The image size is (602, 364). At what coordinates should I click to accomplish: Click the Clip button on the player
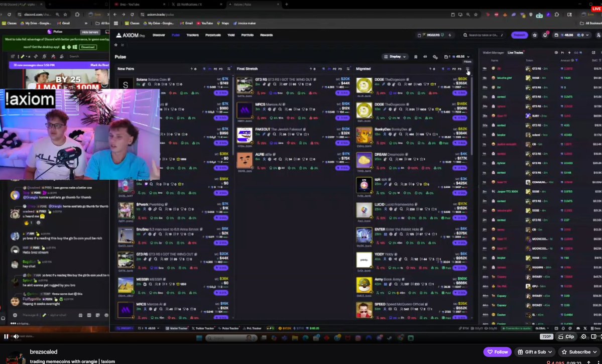566,336
